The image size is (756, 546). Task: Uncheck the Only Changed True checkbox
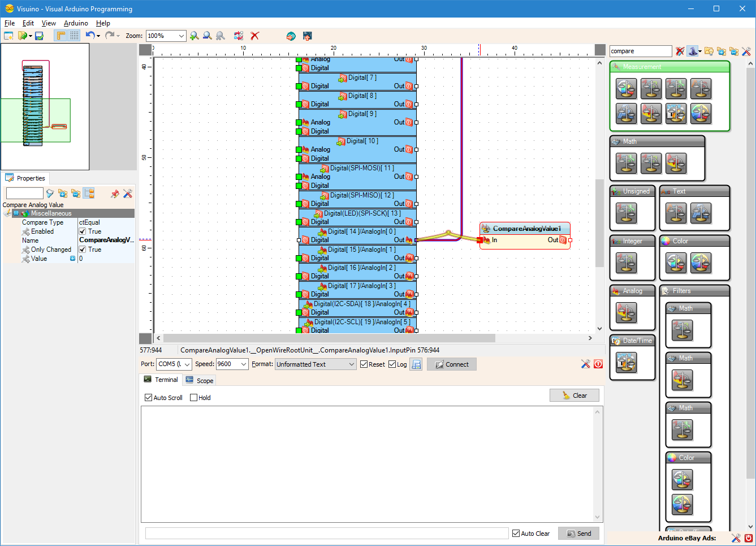tap(83, 250)
